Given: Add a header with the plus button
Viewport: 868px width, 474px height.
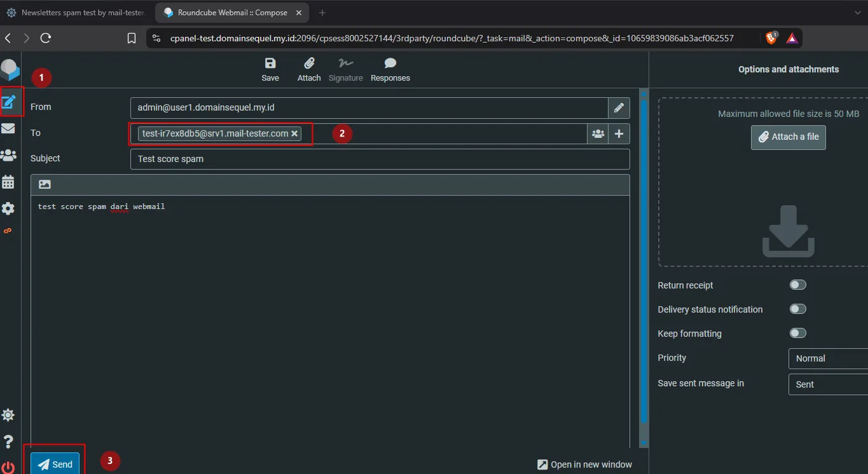Looking at the screenshot, I should pyautogui.click(x=619, y=134).
